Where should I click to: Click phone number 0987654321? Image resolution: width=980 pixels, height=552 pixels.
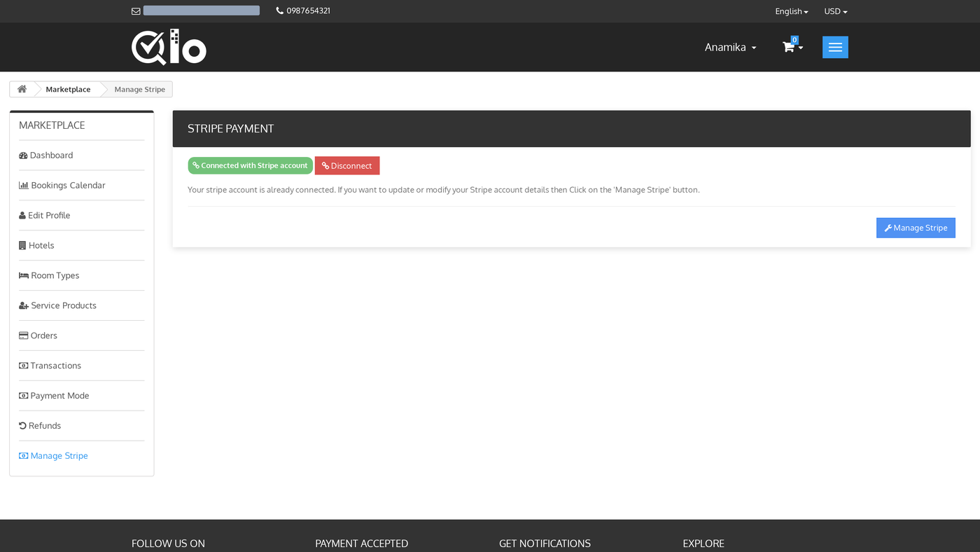pos(308,11)
